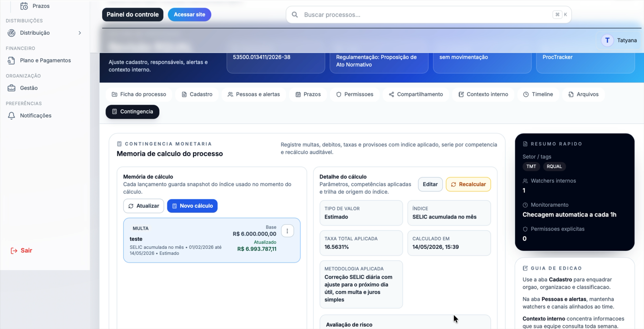Click the Gestão briefcase icon
Screen dimensions: 644x329
tap(11, 88)
